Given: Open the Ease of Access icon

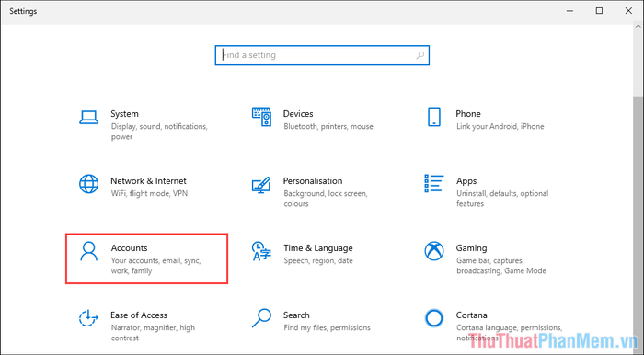Looking at the screenshot, I should coord(88,318).
